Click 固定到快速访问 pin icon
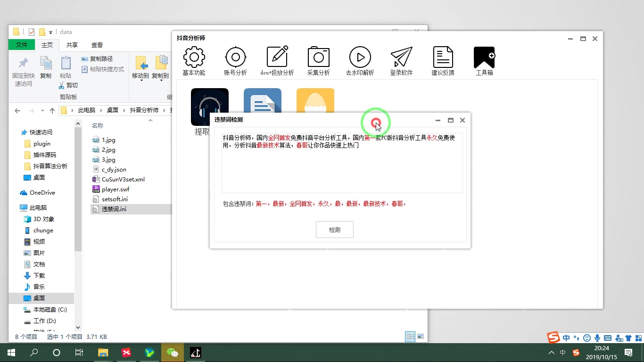Screen dimensions: 644x362 coord(23,63)
